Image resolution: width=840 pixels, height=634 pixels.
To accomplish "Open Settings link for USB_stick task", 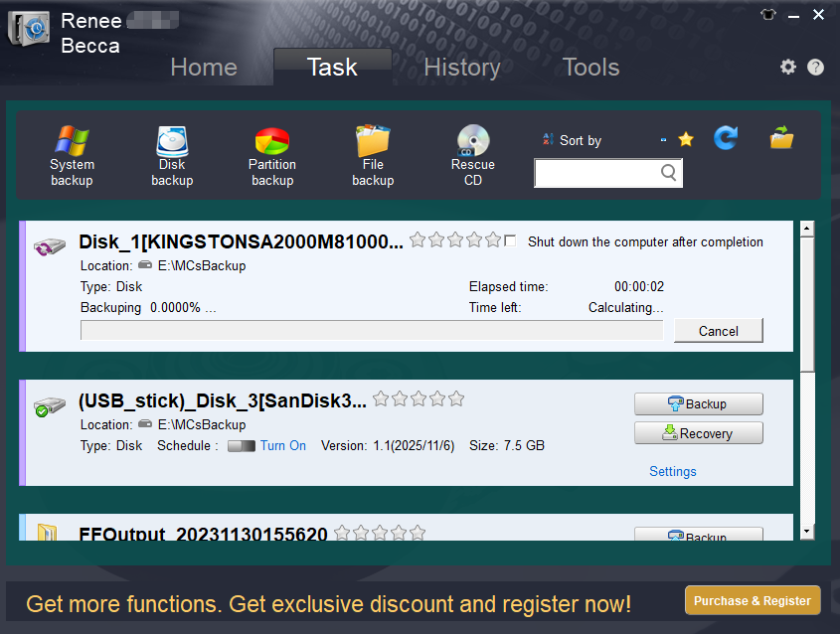I will point(673,471).
